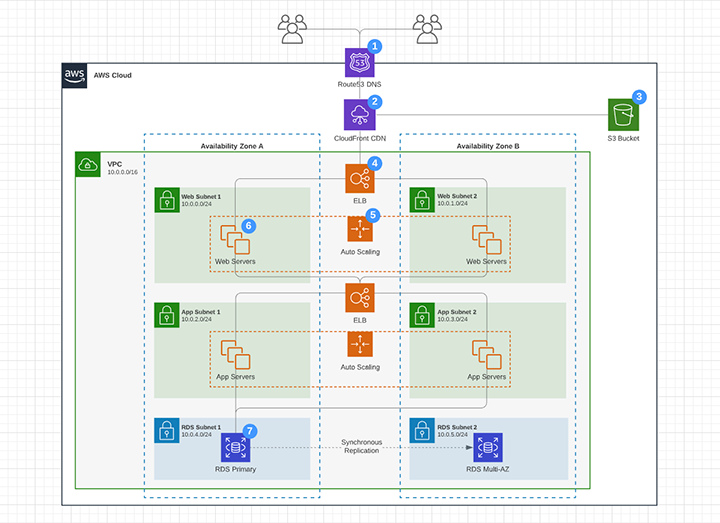Click Web Servers icon in Web Subnet 1
Viewport: 720px width, 523px height.
pyautogui.click(x=235, y=240)
